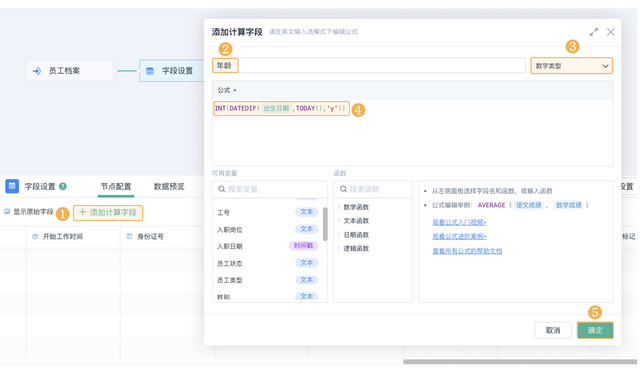Viewport: 640px width, 382px height.
Task: Open the 观看公式入门视频 link
Action: (459, 222)
